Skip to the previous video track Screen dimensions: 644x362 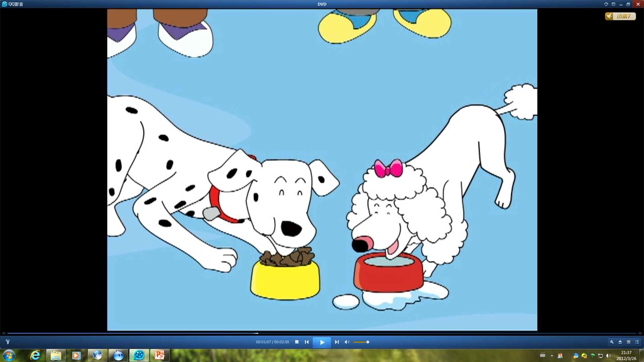click(307, 342)
